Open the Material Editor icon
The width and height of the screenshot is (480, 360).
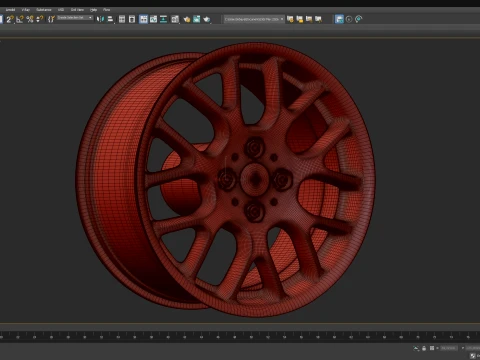coord(175,19)
